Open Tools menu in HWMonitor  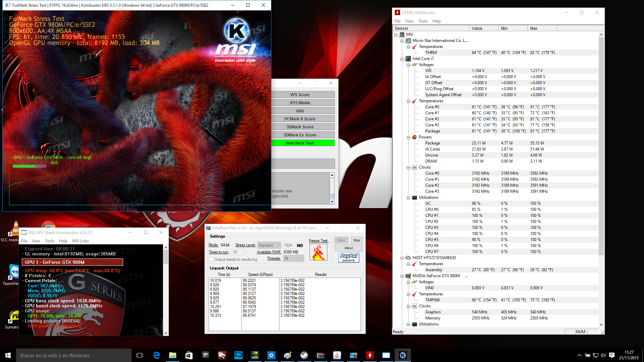pos(423,21)
